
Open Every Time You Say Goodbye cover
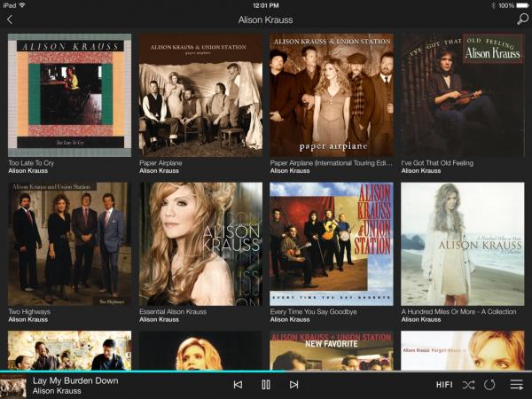(x=332, y=244)
